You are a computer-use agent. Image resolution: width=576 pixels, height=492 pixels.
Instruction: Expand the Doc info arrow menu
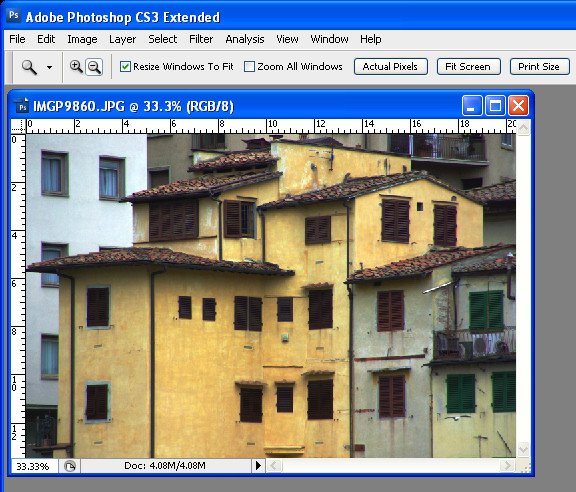coord(258,466)
